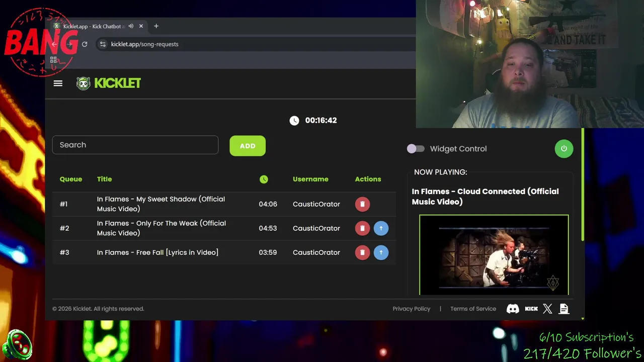
Task: Click the 2026 Kicklet copyright text
Action: [98, 309]
